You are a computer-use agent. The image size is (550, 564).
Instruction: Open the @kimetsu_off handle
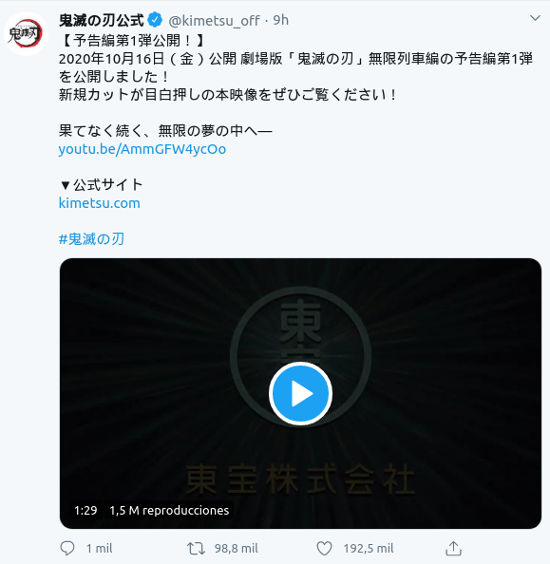click(214, 21)
